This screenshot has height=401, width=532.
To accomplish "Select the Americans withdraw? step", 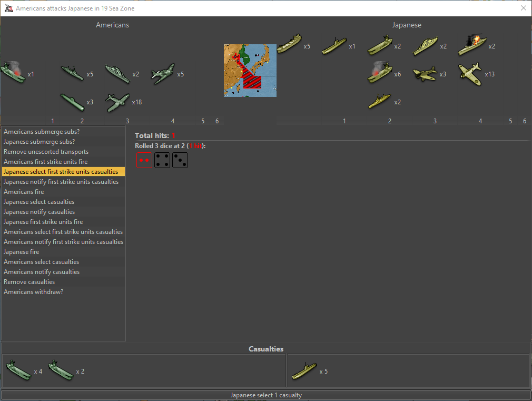I will coord(34,292).
